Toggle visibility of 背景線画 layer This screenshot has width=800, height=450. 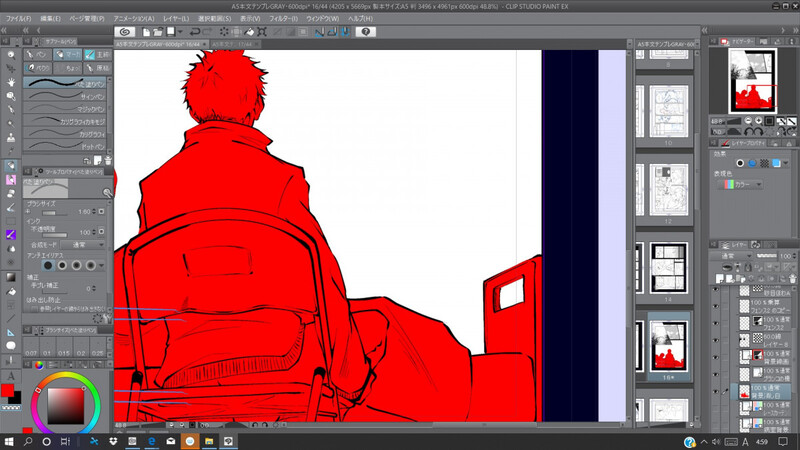[716, 357]
